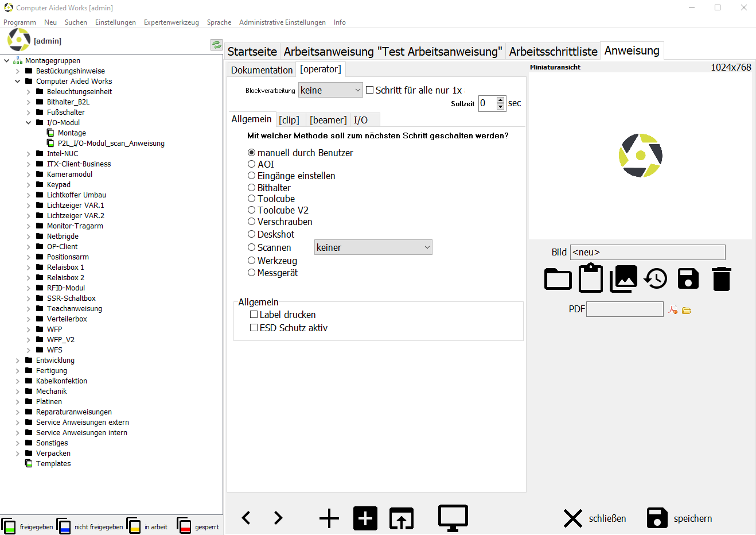The height and width of the screenshot is (535, 756).
Task: Activate ESD Schutz aktiv
Action: tap(254, 327)
